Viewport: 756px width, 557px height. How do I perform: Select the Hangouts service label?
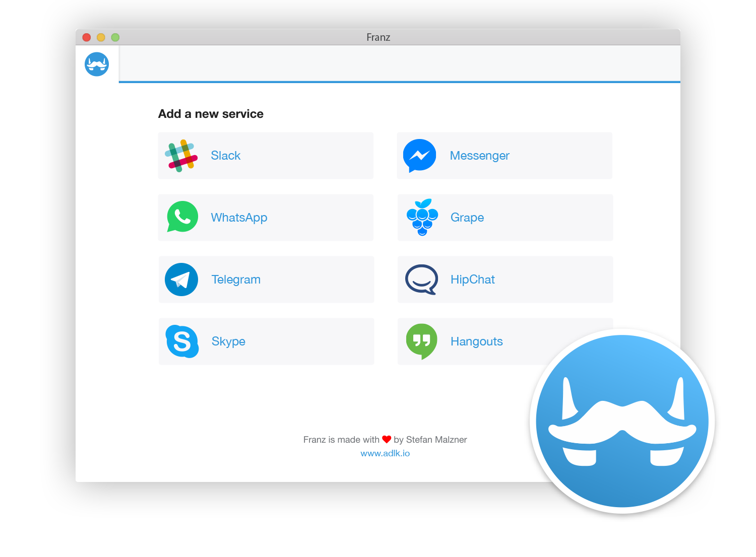tap(477, 341)
